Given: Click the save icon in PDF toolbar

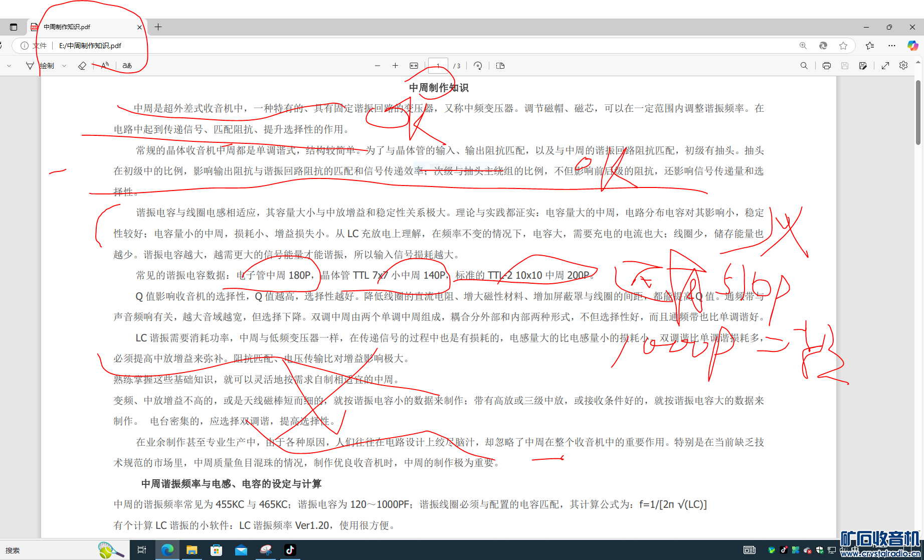Looking at the screenshot, I should pos(845,66).
